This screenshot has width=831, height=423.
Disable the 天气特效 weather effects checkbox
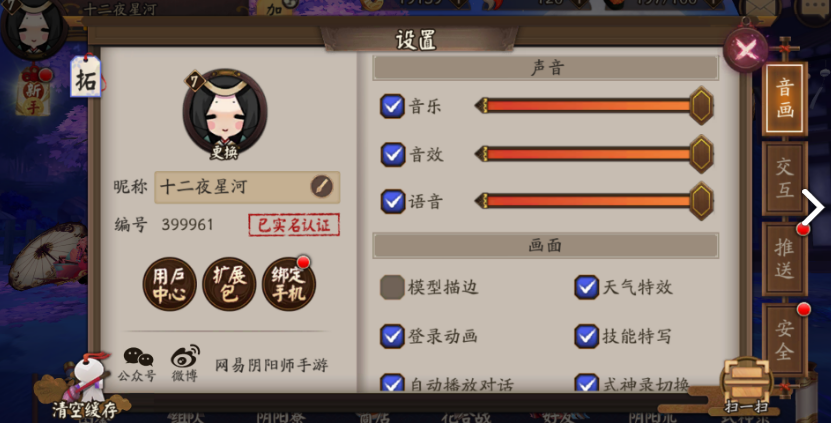pos(586,287)
